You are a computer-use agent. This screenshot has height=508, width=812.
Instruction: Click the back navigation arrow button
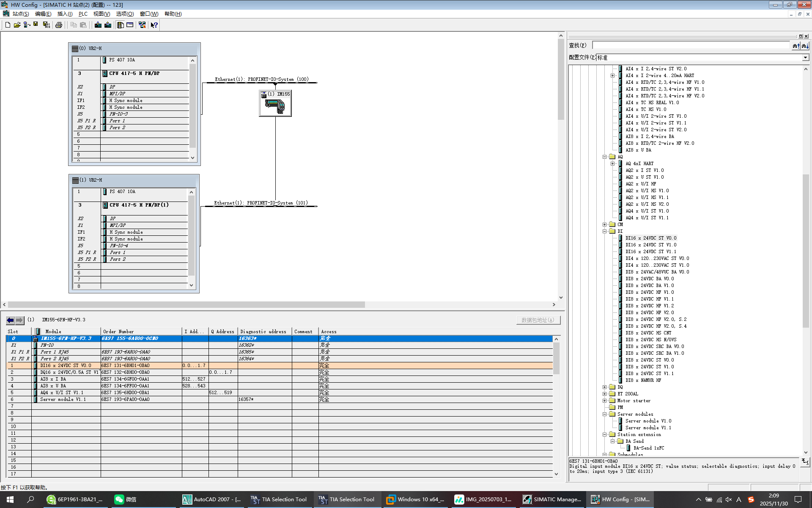click(11, 320)
